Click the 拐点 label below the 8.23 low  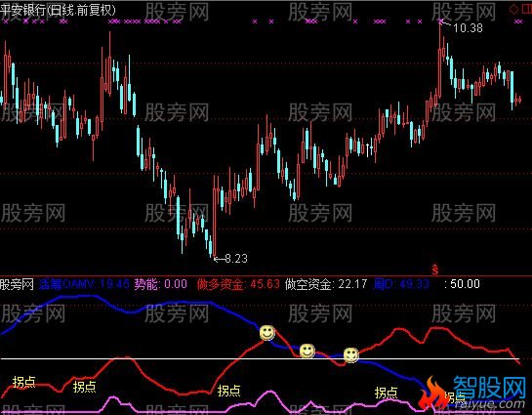coord(229,391)
